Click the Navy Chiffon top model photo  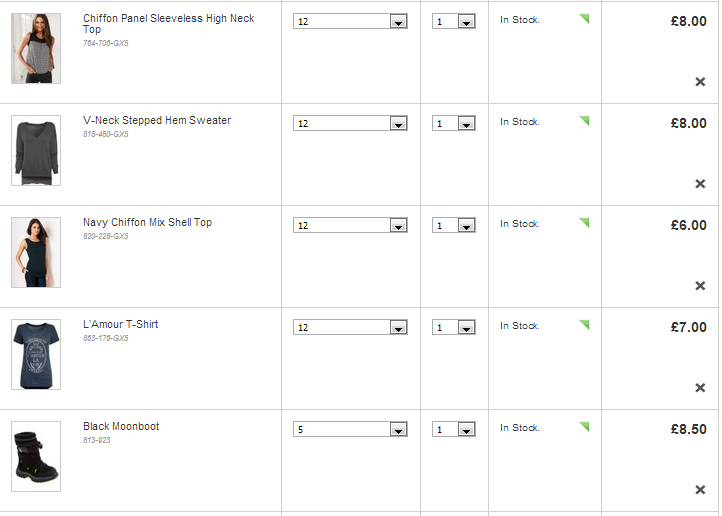click(36, 252)
